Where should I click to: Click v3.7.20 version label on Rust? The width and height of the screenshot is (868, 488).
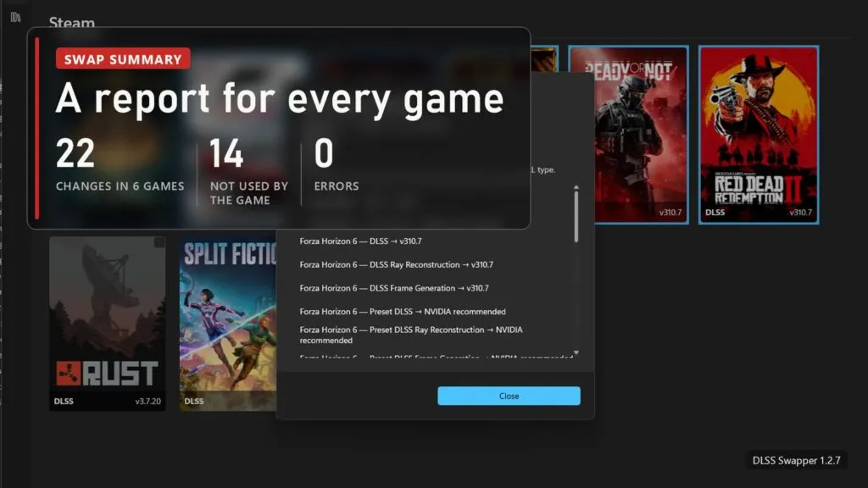[147, 401]
